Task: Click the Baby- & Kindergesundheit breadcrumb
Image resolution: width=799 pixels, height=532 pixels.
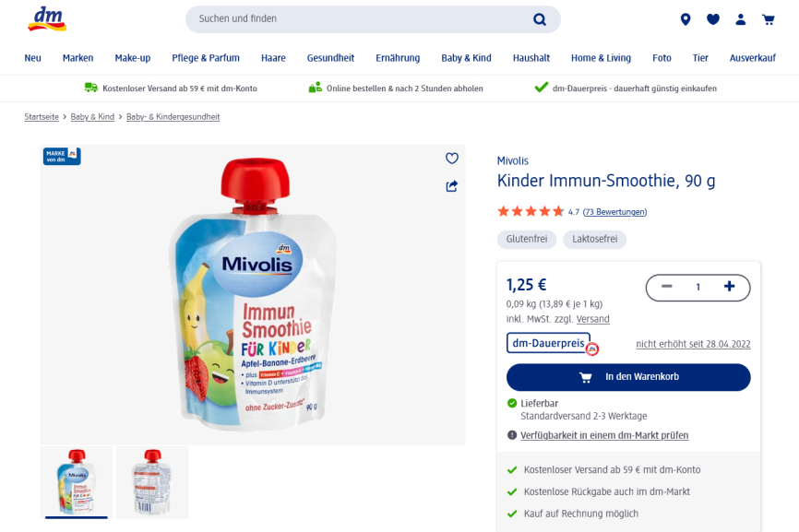Action: (x=173, y=116)
